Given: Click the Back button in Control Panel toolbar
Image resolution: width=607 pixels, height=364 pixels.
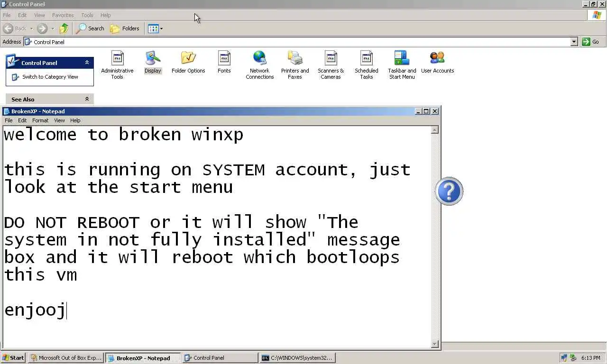Looking at the screenshot, I should click(15, 28).
